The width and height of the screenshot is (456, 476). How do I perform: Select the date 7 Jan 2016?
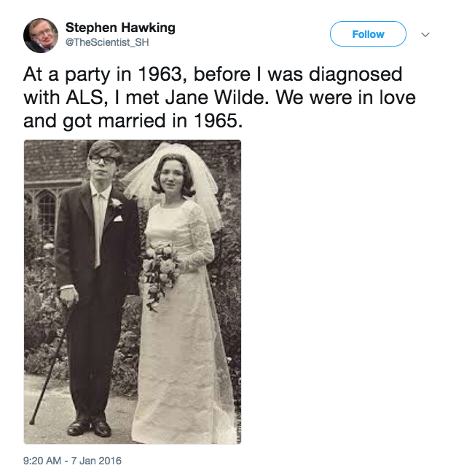(96, 461)
